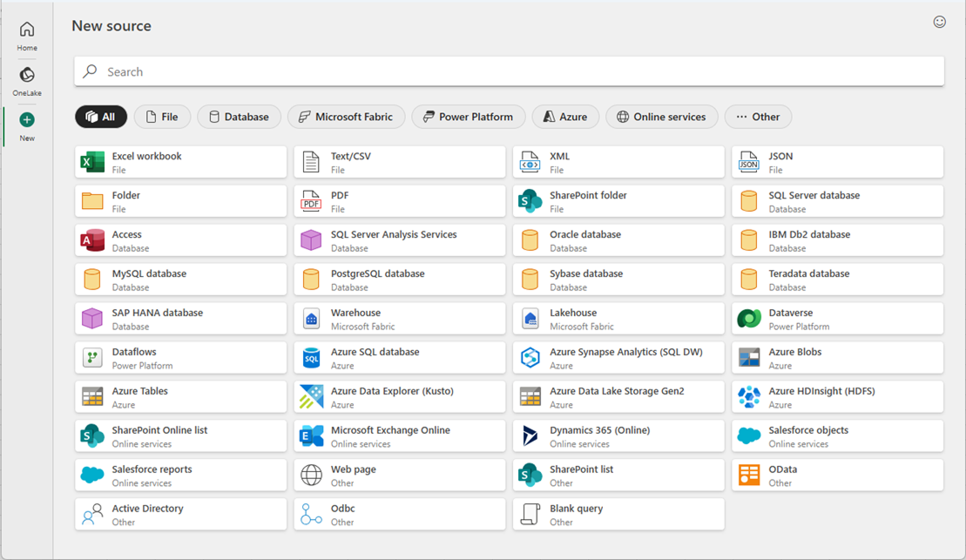Choose the Blank query source
The image size is (966, 560).
(x=618, y=514)
